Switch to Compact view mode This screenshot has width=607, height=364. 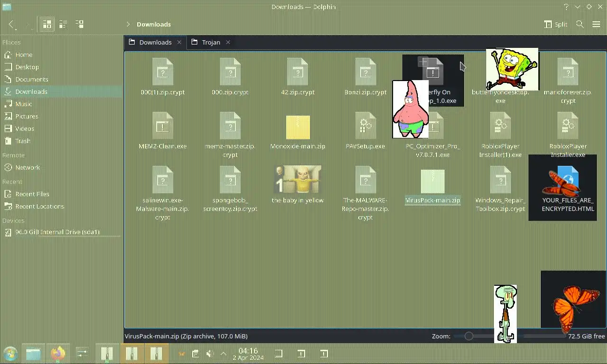[x=63, y=24]
